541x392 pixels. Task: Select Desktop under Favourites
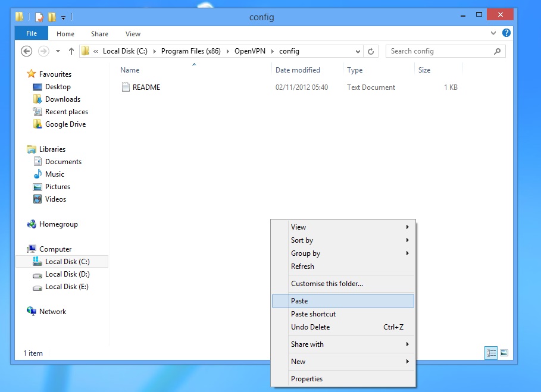[58, 87]
